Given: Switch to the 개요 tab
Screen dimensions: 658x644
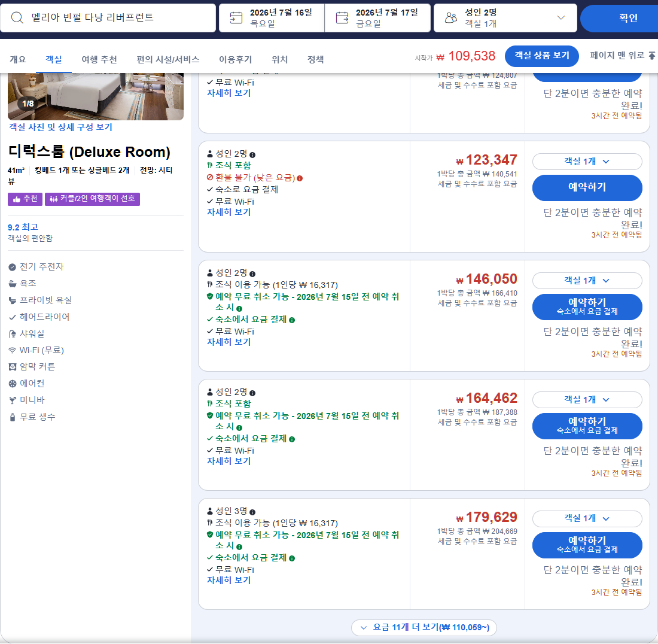Looking at the screenshot, I should pyautogui.click(x=17, y=59).
